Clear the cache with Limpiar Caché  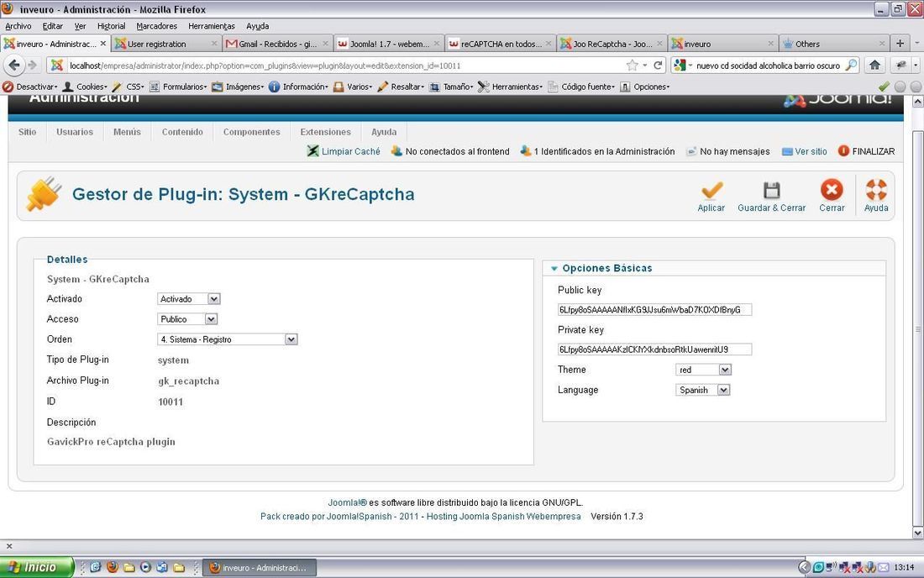(x=344, y=151)
